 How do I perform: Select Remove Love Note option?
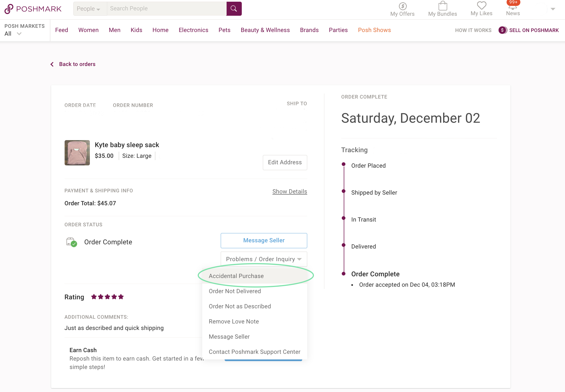tap(234, 322)
